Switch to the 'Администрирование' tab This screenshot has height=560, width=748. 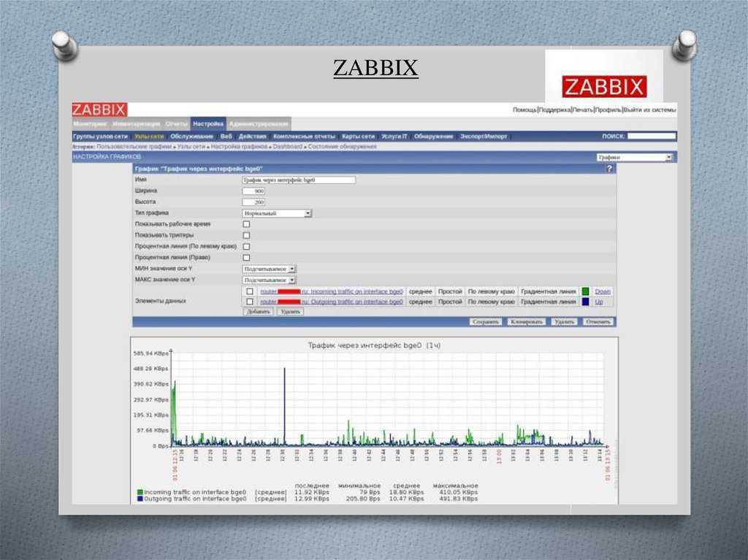point(259,124)
